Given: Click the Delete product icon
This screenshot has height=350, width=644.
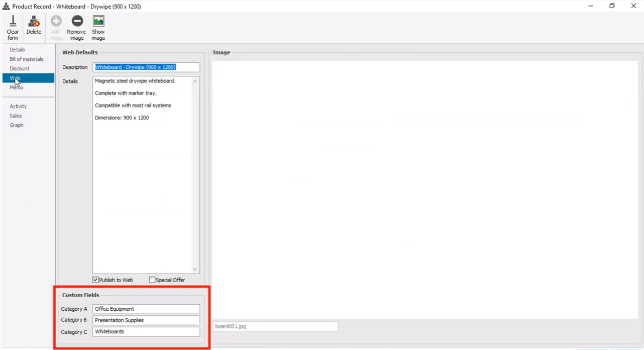Looking at the screenshot, I should coord(34,22).
